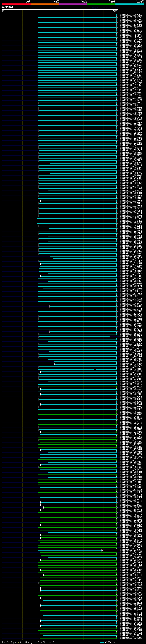Select the UniRef100_A9PI59 label
146x644 pixels.
pos(131,35)
